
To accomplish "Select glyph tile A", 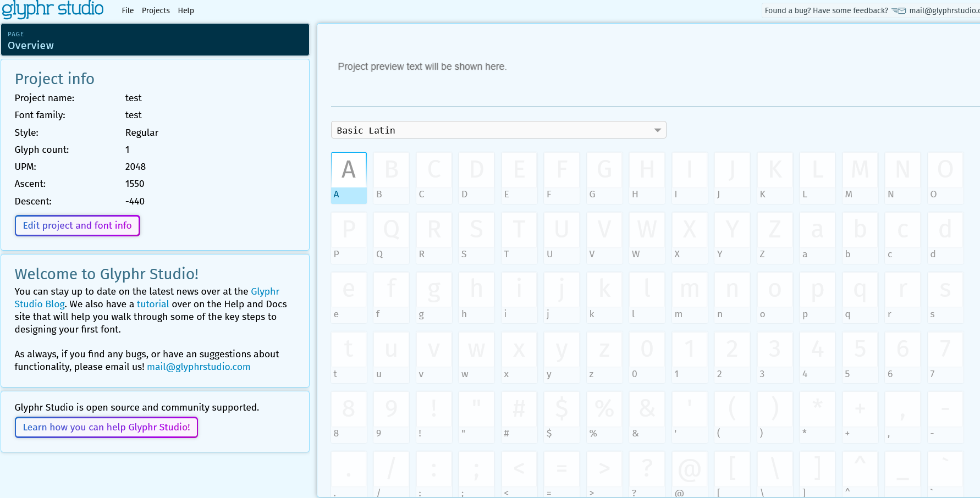I will click(349, 178).
